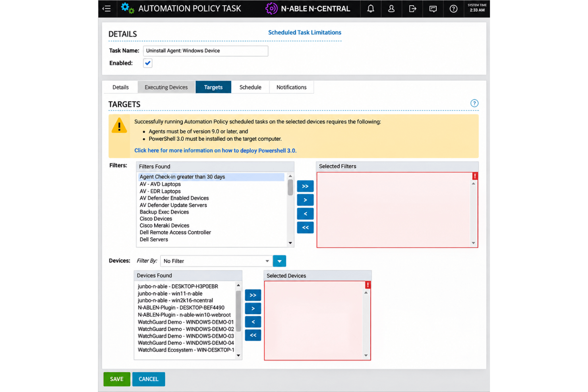Click Filters Found scroll down arrow

coord(290,243)
